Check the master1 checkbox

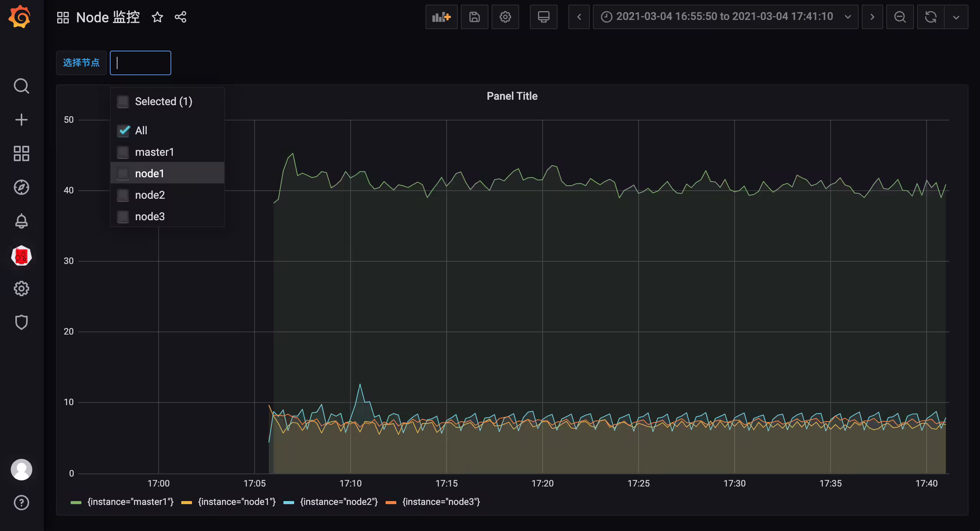coord(123,152)
